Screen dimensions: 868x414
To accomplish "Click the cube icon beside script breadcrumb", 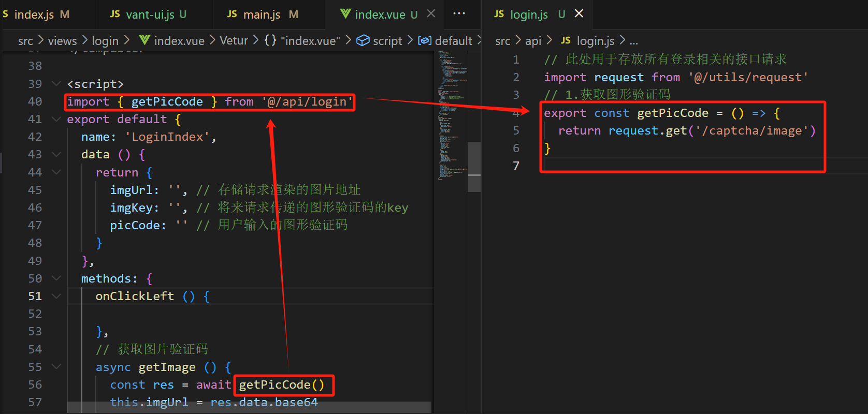I will (x=363, y=40).
